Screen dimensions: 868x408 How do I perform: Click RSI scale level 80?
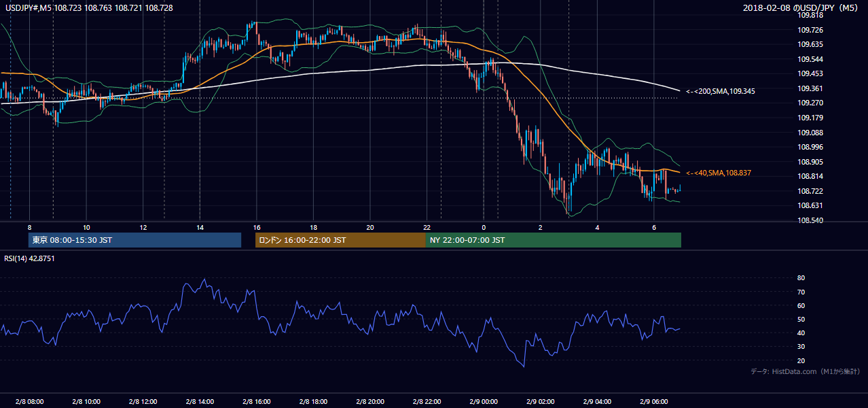click(x=801, y=278)
